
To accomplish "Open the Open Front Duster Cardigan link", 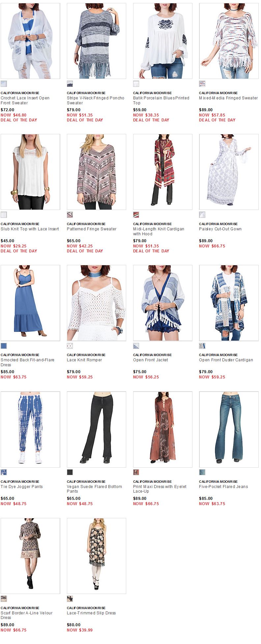I will pyautogui.click(x=226, y=360).
